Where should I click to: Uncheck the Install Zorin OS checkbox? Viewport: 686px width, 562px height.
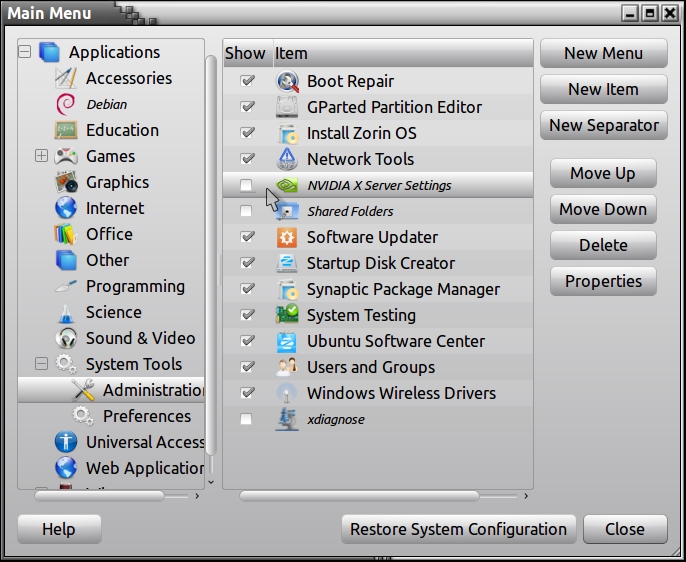[246, 133]
